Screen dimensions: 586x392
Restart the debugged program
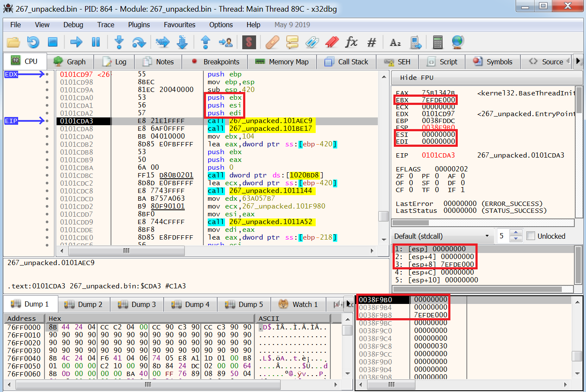[33, 42]
